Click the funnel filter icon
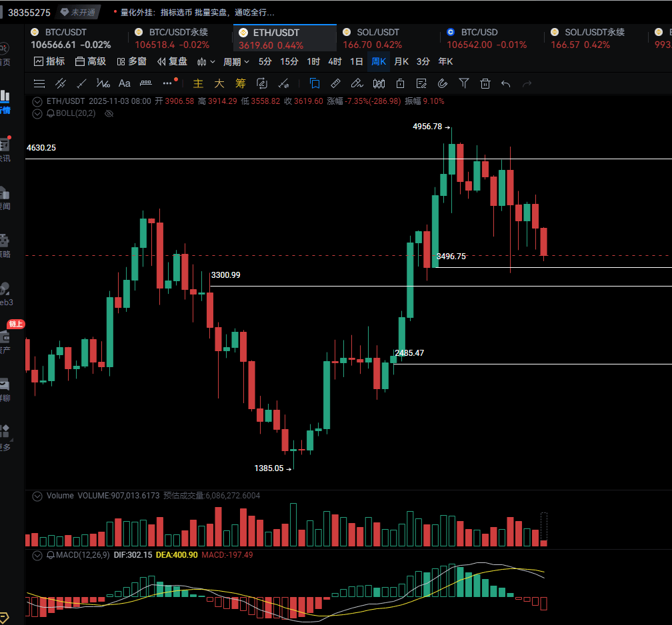This screenshot has height=625, width=672. [x=464, y=83]
